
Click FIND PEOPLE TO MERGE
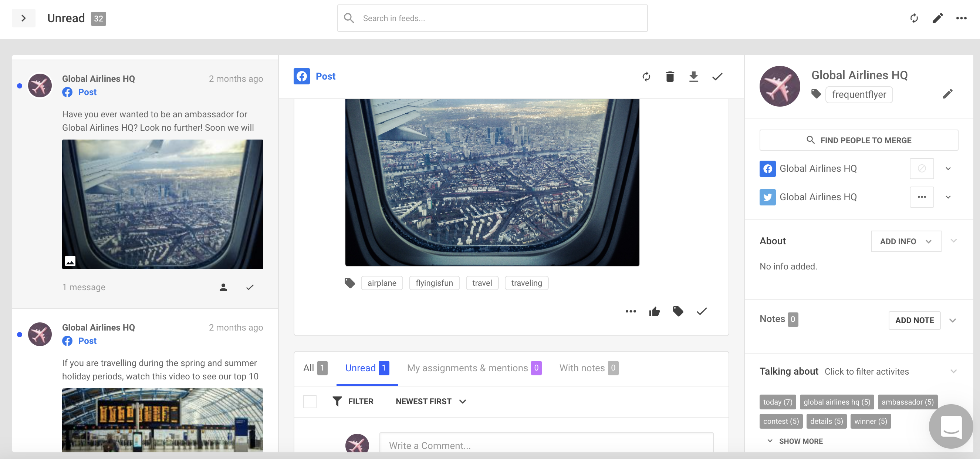point(859,140)
